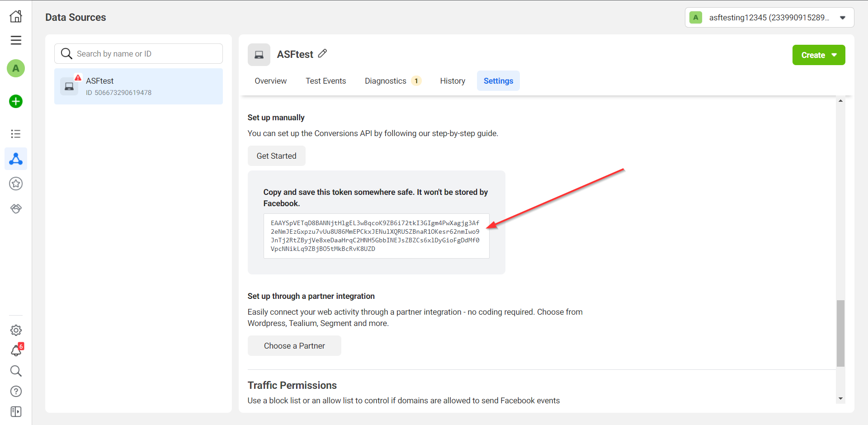This screenshot has width=868, height=425.
Task: Click the laptop icon in ASFtest list item
Action: [x=69, y=86]
